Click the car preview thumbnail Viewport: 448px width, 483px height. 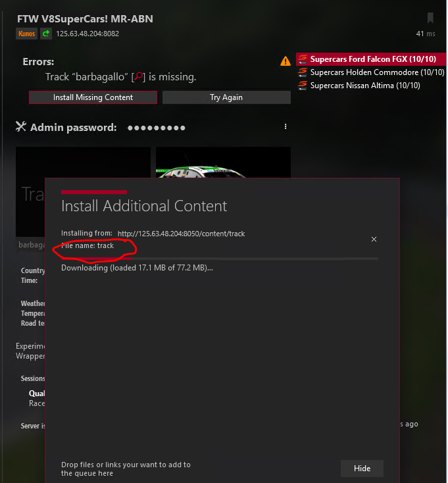pyautogui.click(x=223, y=163)
